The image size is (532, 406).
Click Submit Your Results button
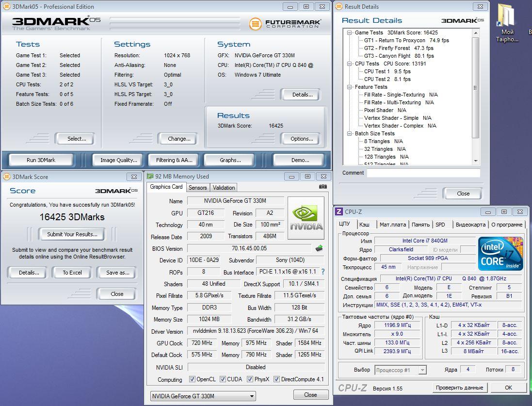coord(72,234)
